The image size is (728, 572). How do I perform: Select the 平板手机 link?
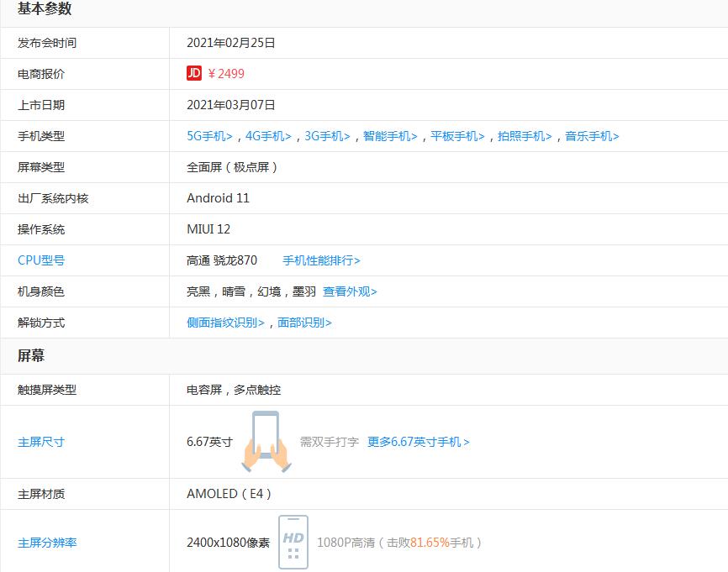(x=457, y=136)
